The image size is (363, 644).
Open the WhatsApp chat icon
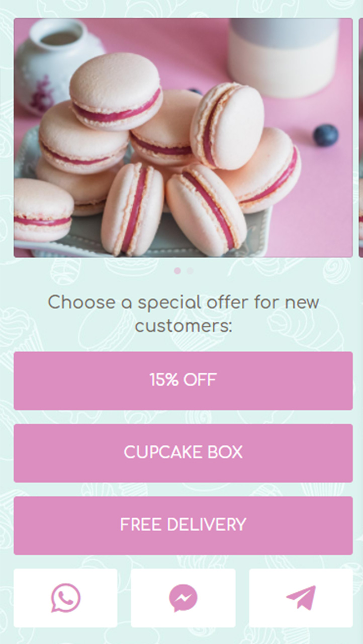tap(66, 598)
